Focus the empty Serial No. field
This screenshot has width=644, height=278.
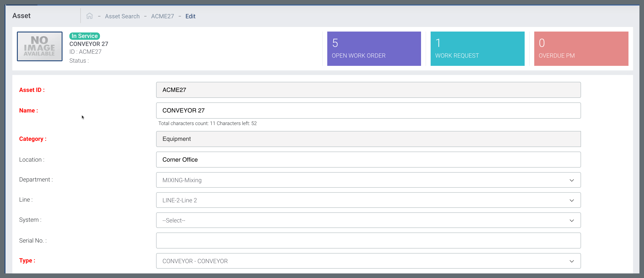[368, 241]
